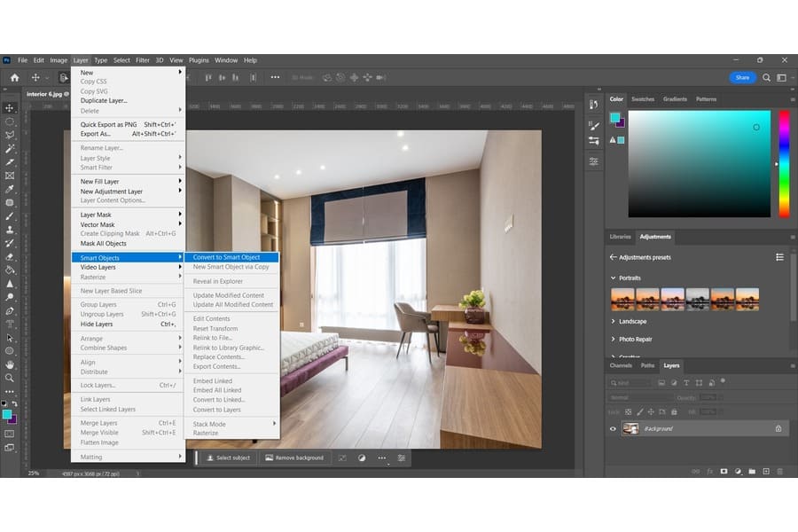Viewport: 798px width, 532px height.
Task: Click the Add layer mask icon
Action: pos(724,472)
